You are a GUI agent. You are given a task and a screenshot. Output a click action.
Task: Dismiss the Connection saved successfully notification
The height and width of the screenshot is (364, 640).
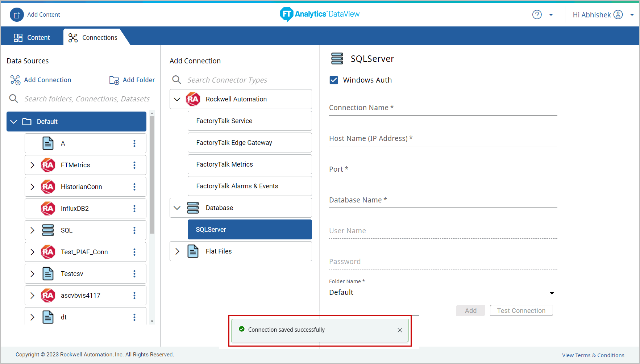[x=400, y=330]
